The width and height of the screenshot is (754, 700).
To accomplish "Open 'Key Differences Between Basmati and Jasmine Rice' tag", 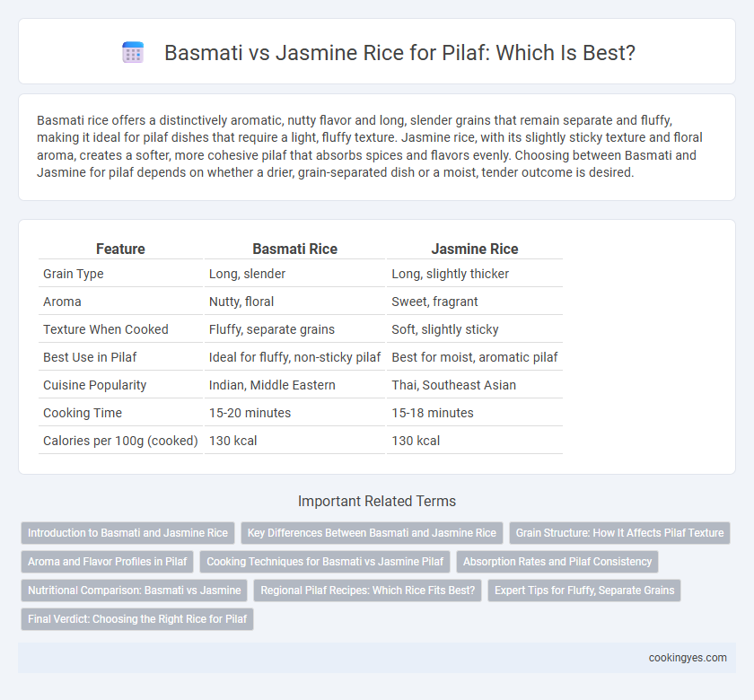I will [372, 533].
